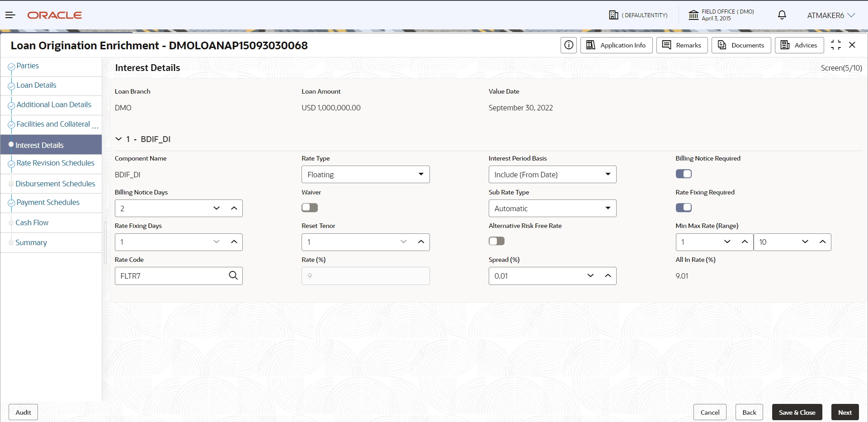The width and height of the screenshot is (868, 422).
Task: Open the Advices panel
Action: 799,45
